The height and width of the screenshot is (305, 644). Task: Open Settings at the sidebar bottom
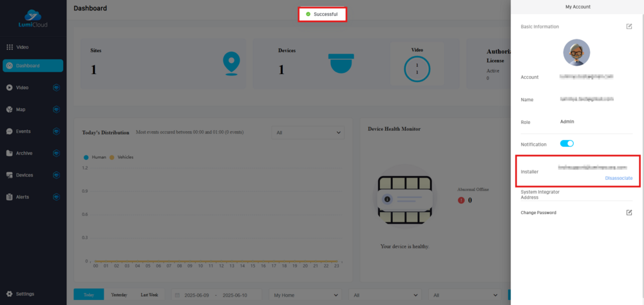coord(25,294)
